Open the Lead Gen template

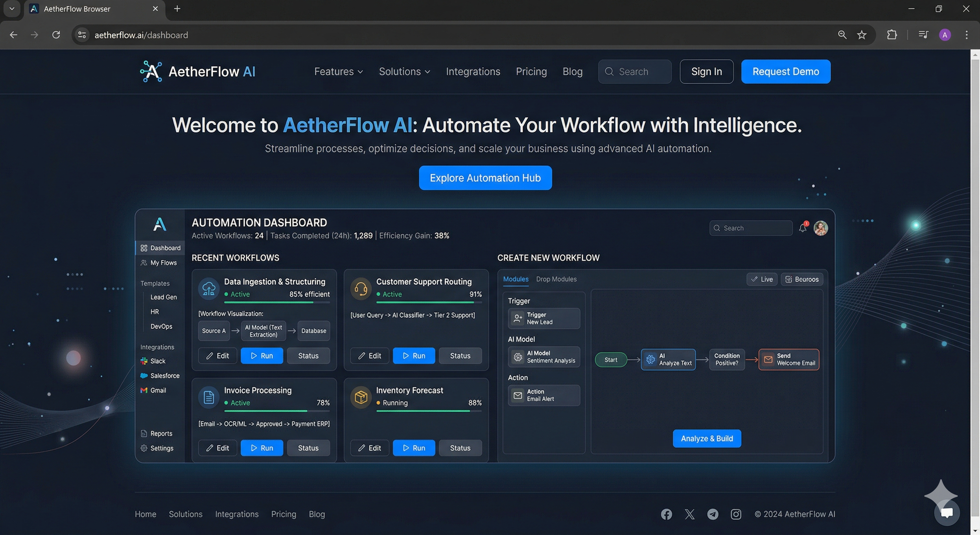(x=163, y=297)
